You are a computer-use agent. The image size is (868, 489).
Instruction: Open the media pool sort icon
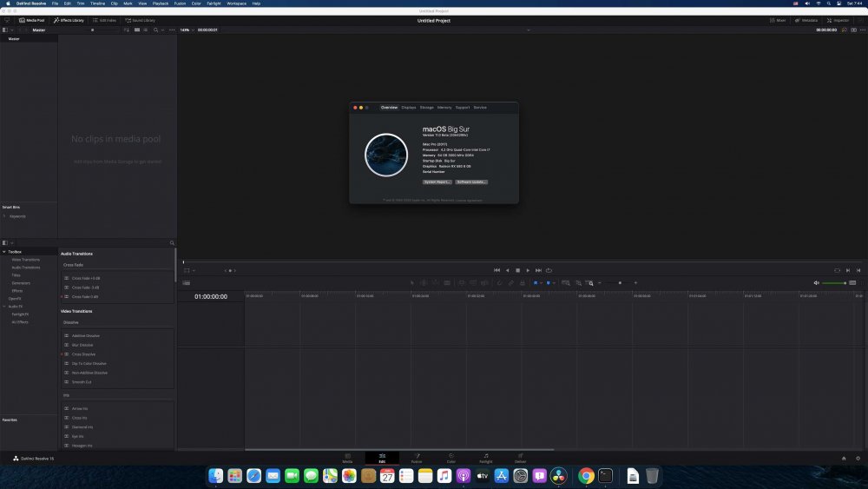[x=127, y=30]
